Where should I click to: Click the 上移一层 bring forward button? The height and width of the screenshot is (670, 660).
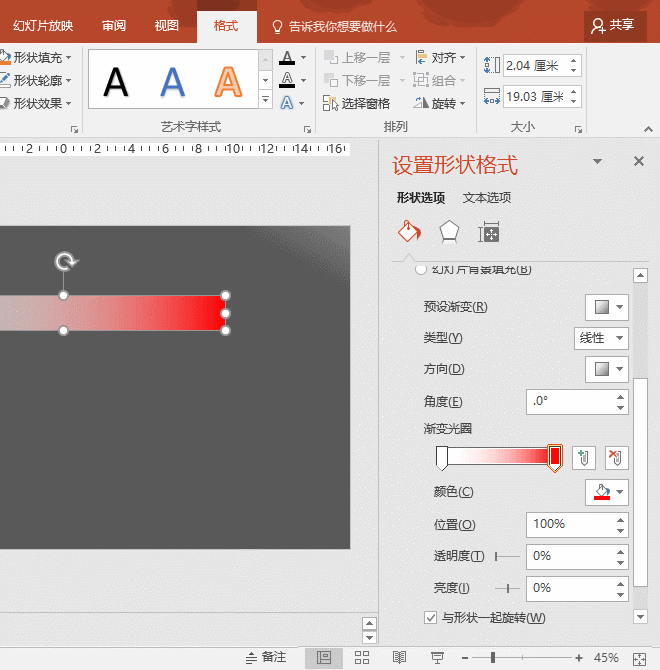point(357,57)
